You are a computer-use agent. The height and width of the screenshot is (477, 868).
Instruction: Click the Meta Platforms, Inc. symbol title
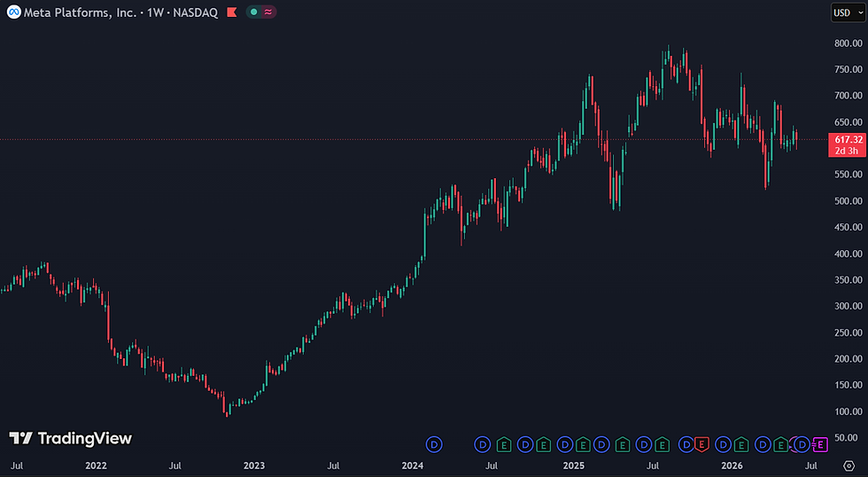pos(80,12)
